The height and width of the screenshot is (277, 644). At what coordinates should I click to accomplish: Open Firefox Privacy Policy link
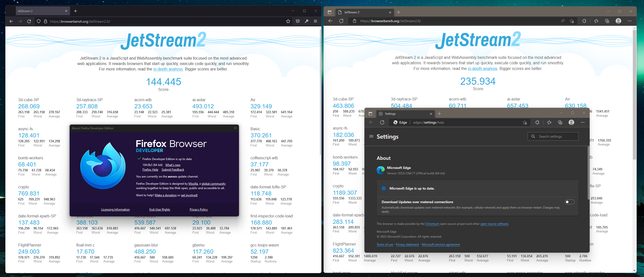point(199,210)
